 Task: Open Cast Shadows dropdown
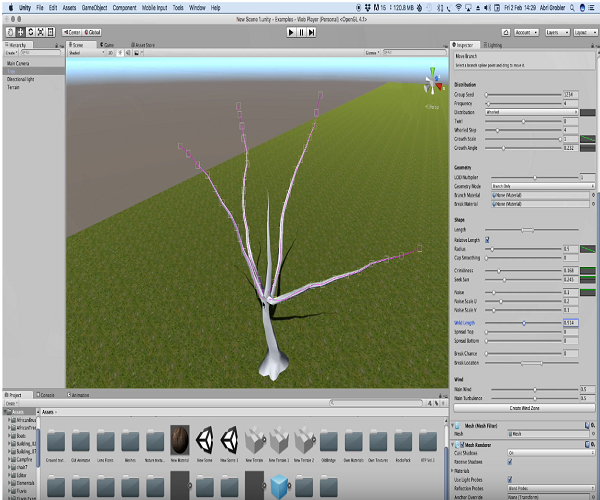(x=551, y=453)
